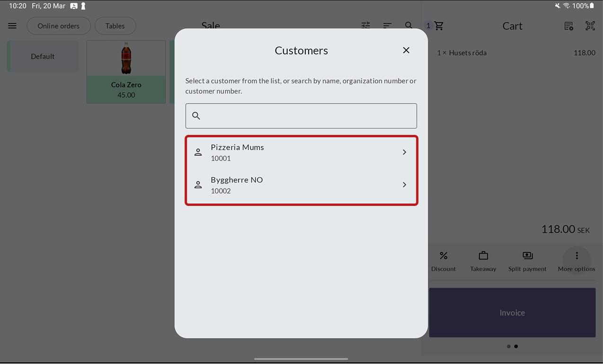Image resolution: width=603 pixels, height=364 pixels.
Task: Click the sort list icon
Action: click(x=387, y=26)
